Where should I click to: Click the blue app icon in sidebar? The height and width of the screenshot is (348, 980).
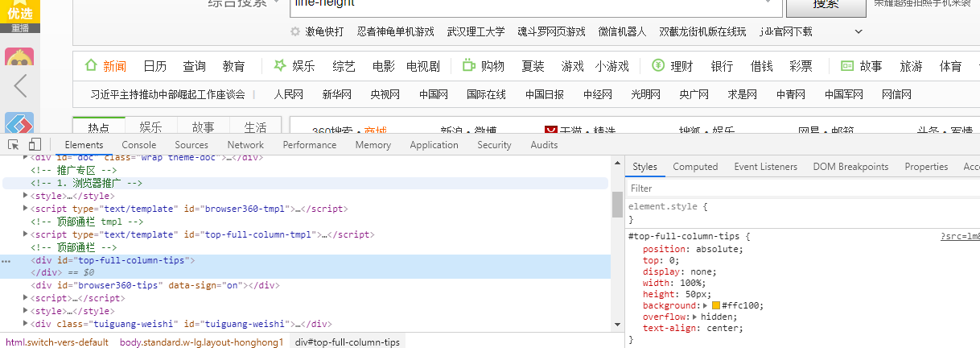(x=19, y=122)
